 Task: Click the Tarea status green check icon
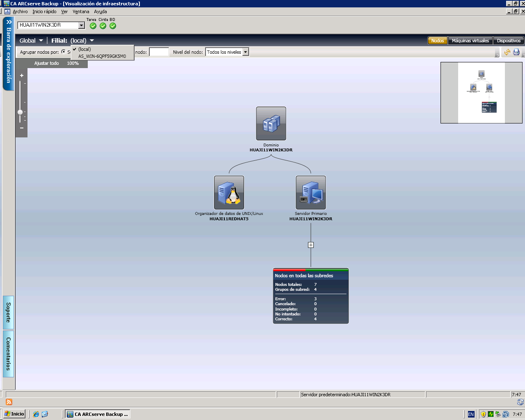93,26
